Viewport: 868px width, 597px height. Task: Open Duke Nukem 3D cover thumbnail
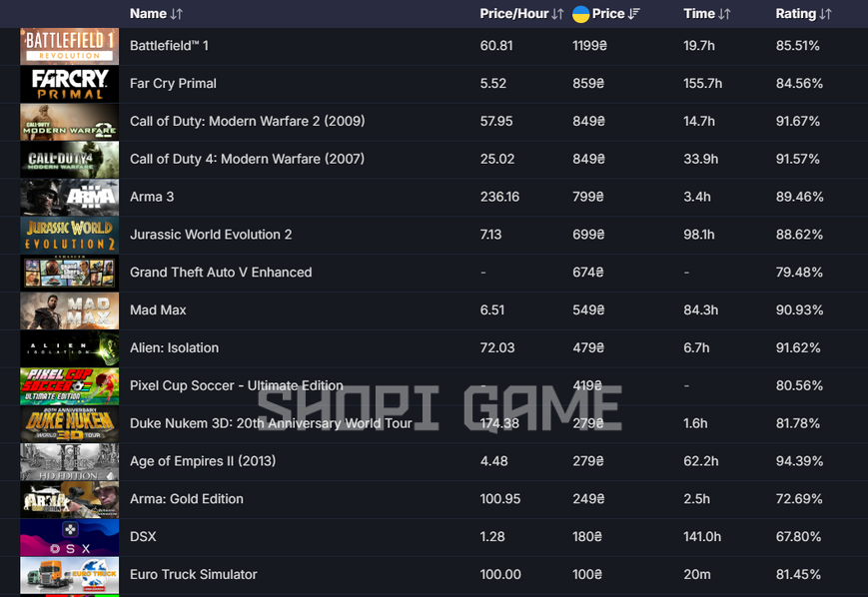click(70, 424)
